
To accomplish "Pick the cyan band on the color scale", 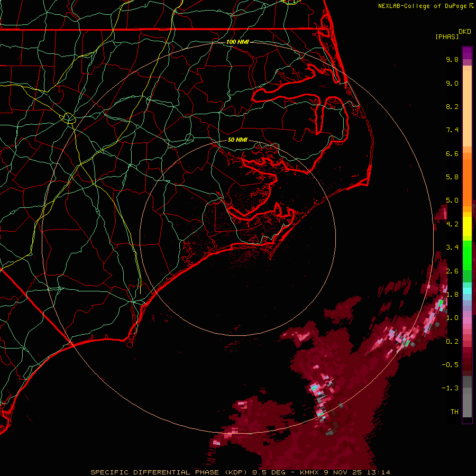I will 467,291.
